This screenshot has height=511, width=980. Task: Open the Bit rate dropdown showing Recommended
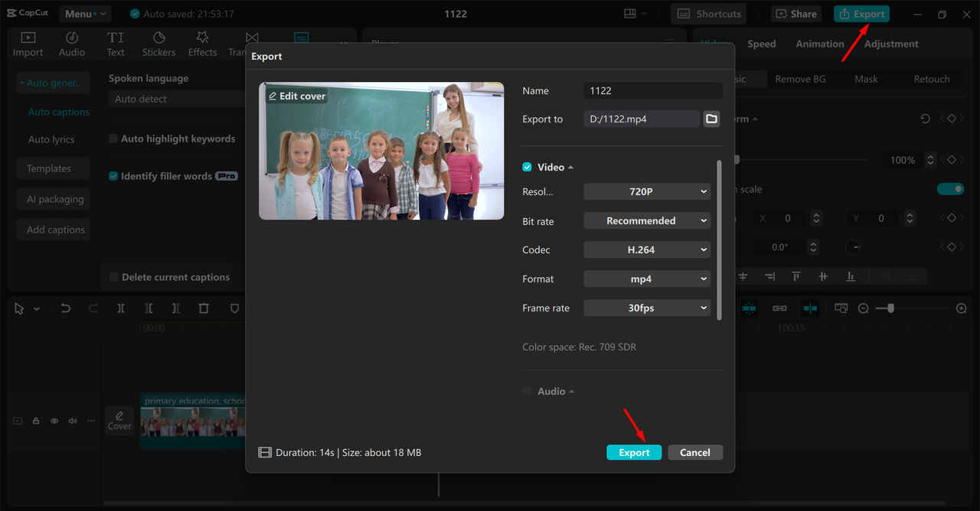coord(647,221)
